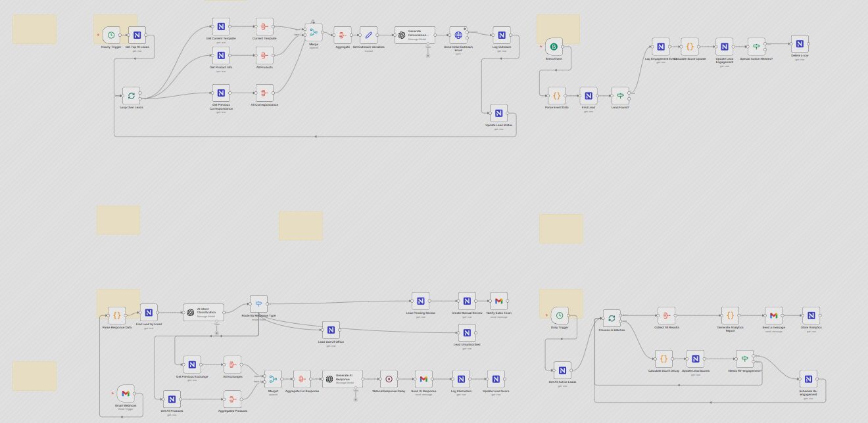Select the Update Lead Status node

498,113
